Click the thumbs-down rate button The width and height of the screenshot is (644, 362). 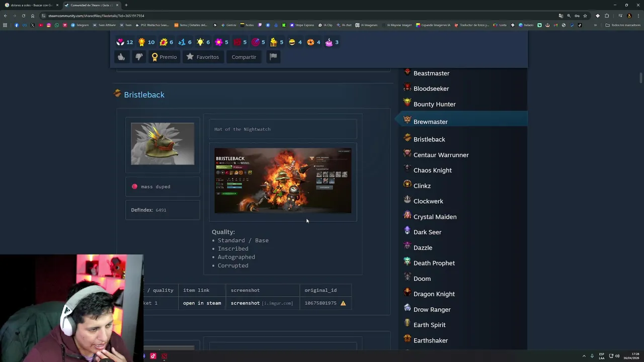[139, 57]
